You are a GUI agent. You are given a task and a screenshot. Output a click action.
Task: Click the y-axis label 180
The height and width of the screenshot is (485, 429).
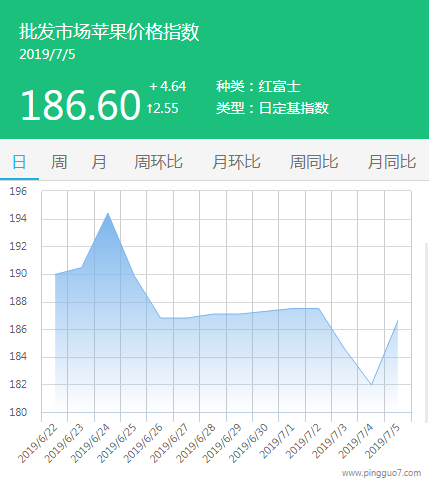18,412
